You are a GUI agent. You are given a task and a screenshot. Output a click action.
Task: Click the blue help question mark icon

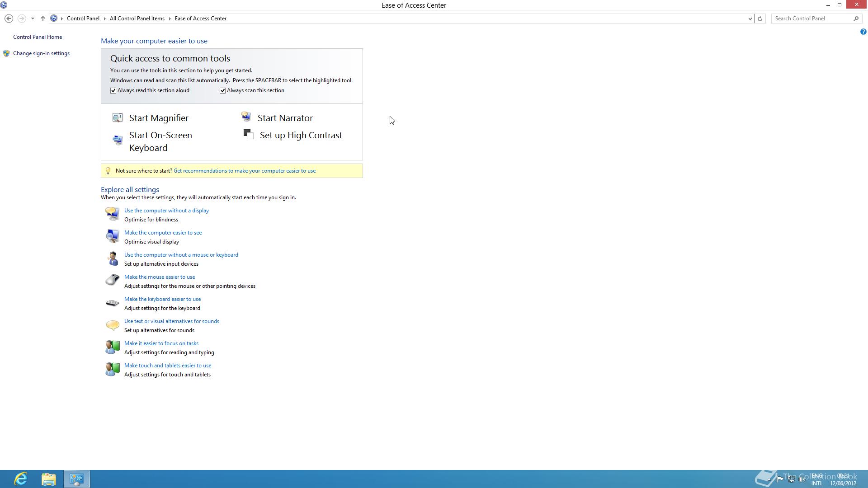click(863, 32)
